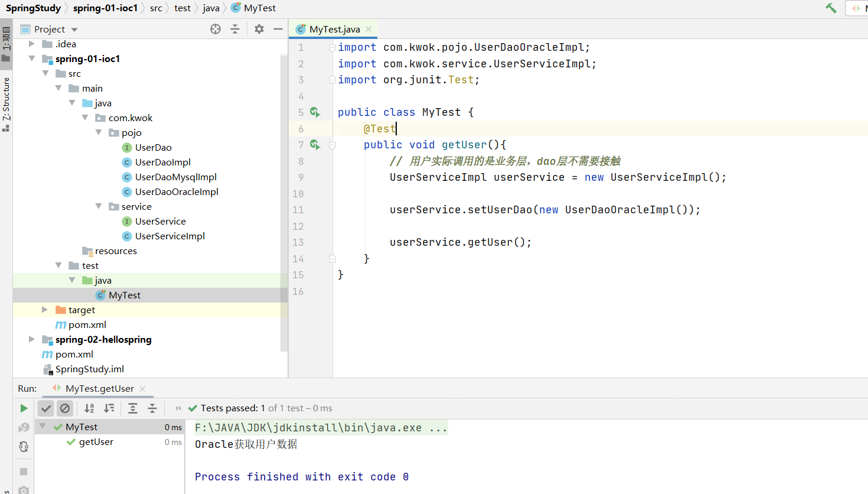The height and width of the screenshot is (494, 868).
Task: Select pom.xml under spring-01-ioc1
Action: point(87,324)
